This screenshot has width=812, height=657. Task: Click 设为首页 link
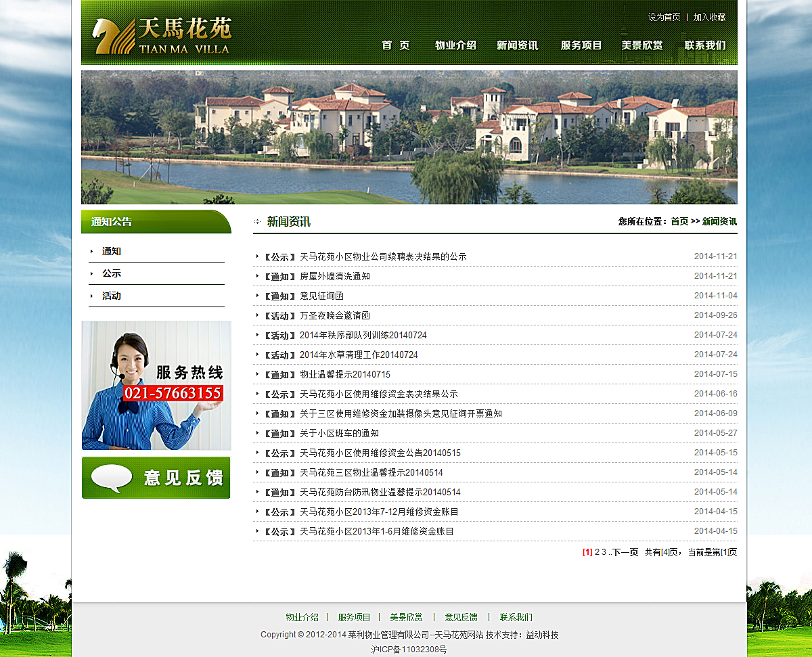coord(664,17)
